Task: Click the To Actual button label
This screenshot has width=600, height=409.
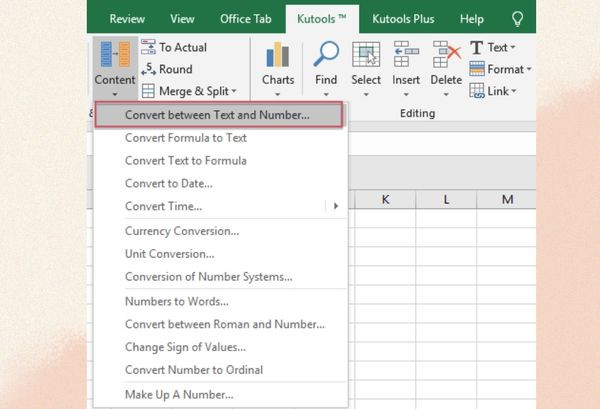Action: point(183,47)
